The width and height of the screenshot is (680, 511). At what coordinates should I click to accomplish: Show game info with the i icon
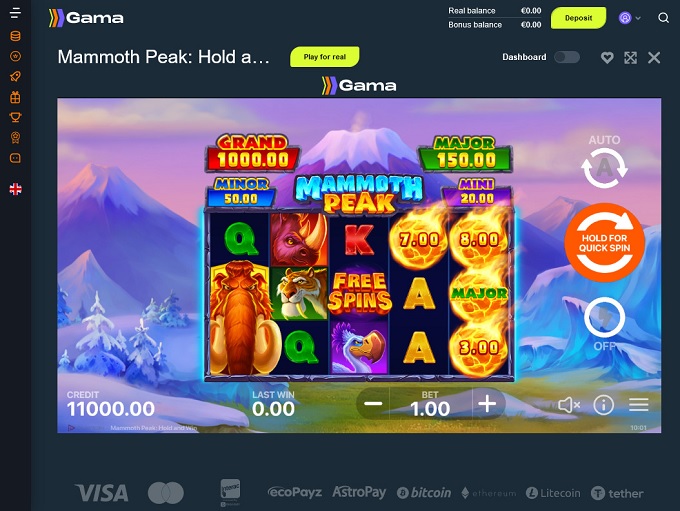[x=603, y=405]
